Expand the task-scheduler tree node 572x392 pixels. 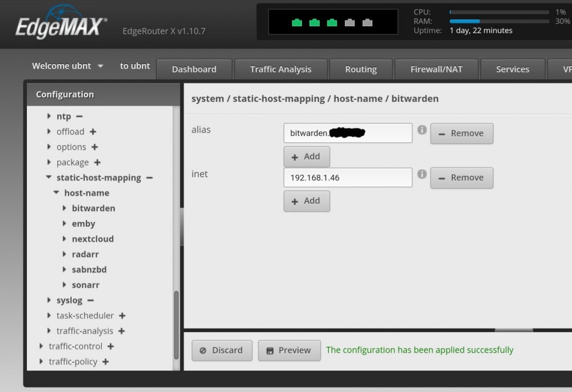tap(49, 315)
